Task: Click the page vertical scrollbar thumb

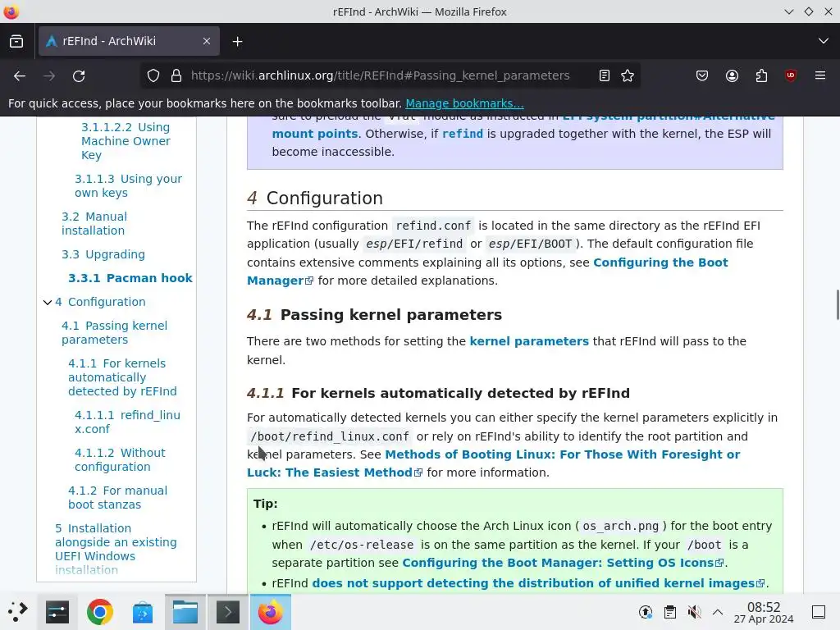Action: click(x=837, y=304)
